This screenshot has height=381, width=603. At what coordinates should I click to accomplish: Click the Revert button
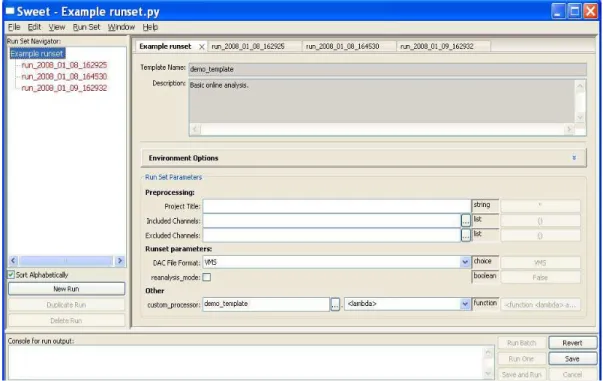[572, 343]
